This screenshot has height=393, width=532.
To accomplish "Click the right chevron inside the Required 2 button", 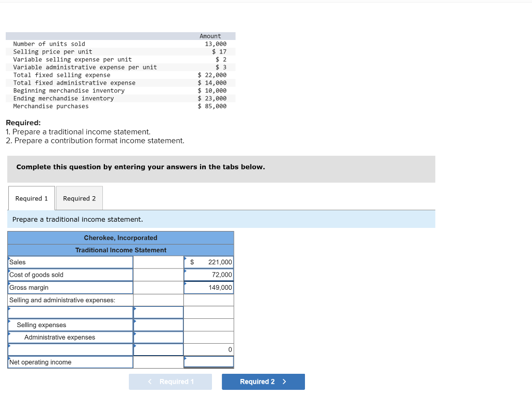I will coord(284,382).
